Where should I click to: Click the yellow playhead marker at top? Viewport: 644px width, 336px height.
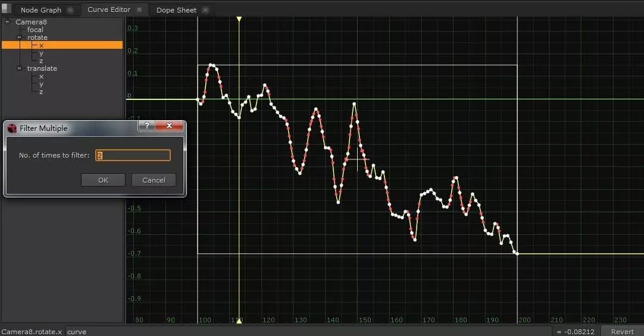[x=239, y=19]
